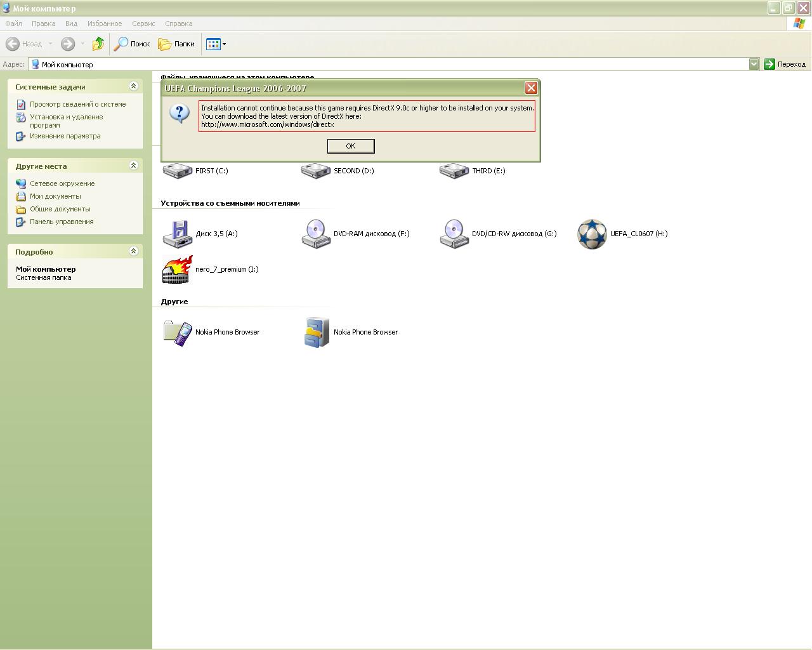
Task: Click the Мои документы folder icon
Action: coord(21,196)
